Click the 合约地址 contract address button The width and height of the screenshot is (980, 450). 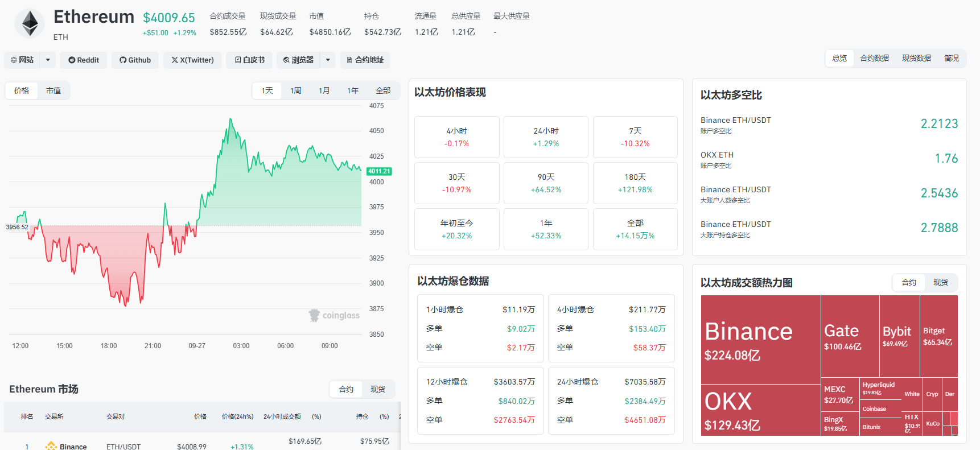[x=365, y=60]
